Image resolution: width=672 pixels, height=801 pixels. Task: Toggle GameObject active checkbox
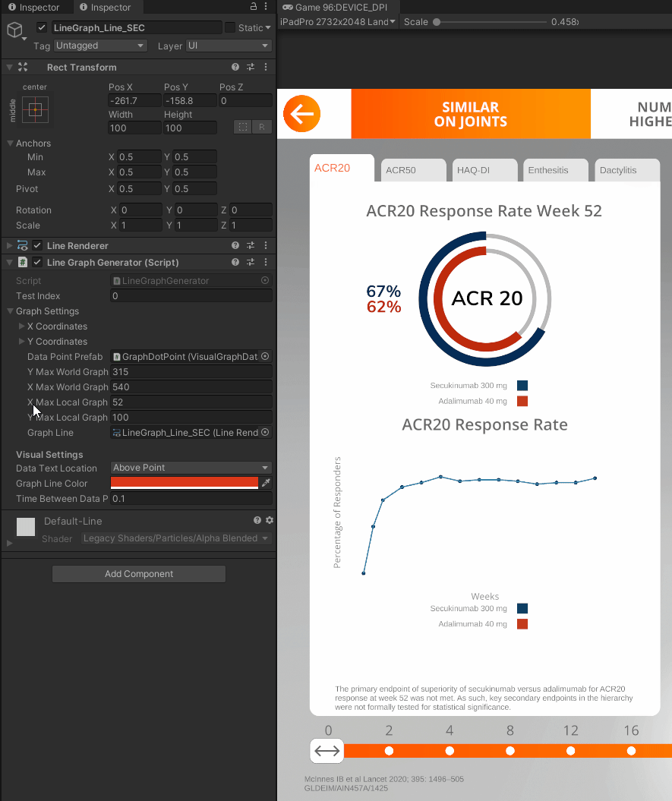coord(42,27)
